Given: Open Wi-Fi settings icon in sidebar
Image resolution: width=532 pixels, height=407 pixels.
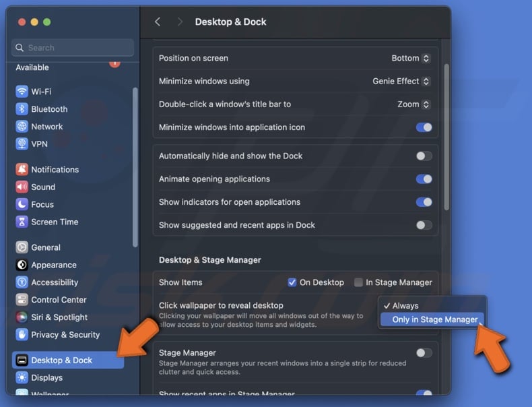Looking at the screenshot, I should click(22, 92).
